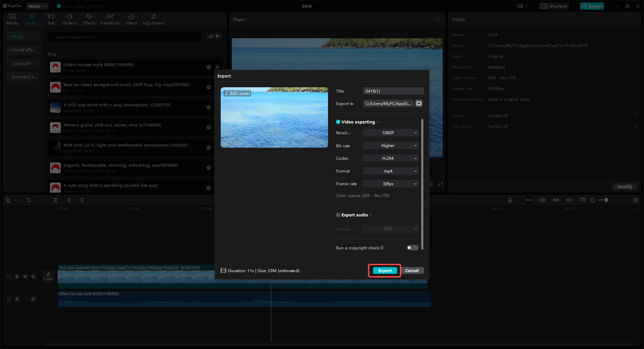Screen dimensions: 644x349
Task: Open the Transitions panel
Action: click(x=110, y=18)
